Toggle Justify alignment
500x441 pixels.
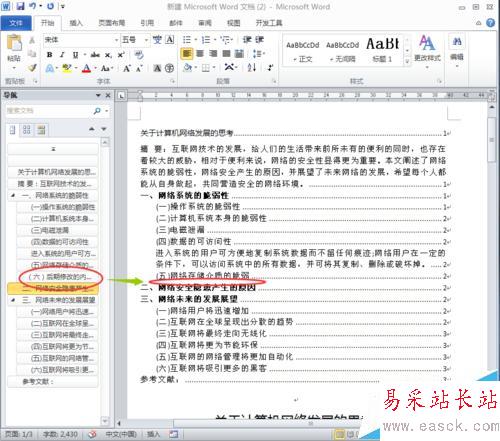(226, 54)
